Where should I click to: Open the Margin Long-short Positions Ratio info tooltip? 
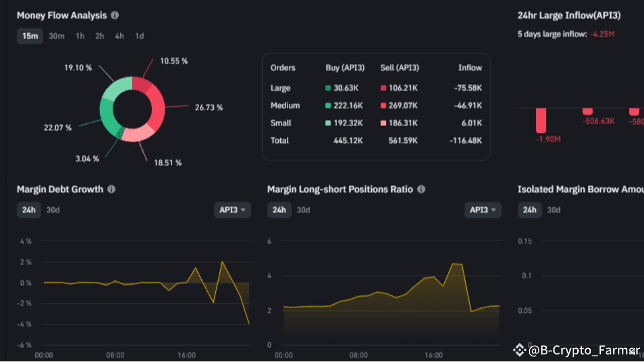point(421,190)
